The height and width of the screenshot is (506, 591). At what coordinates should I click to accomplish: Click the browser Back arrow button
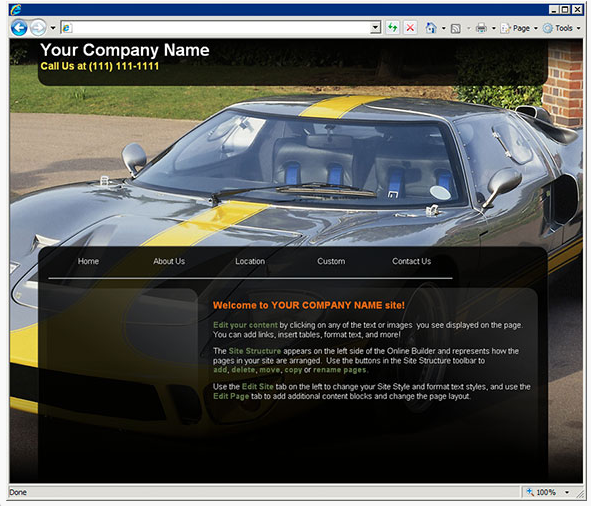coord(19,28)
